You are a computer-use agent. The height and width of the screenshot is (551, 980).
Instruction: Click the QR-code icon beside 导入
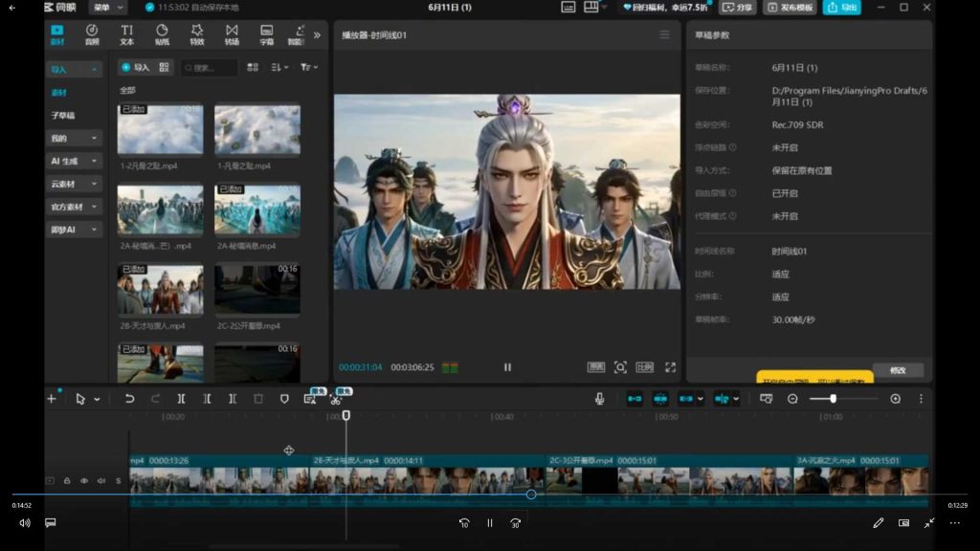click(164, 68)
